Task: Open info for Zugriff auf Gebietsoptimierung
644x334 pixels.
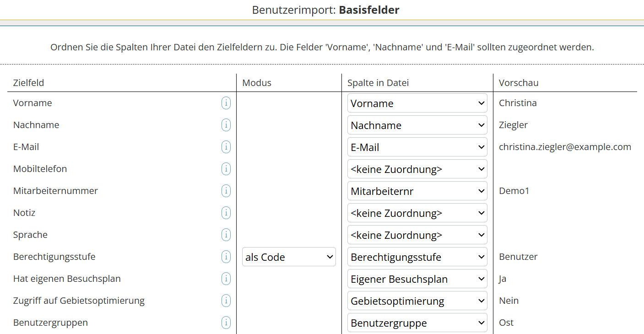Action: click(226, 301)
